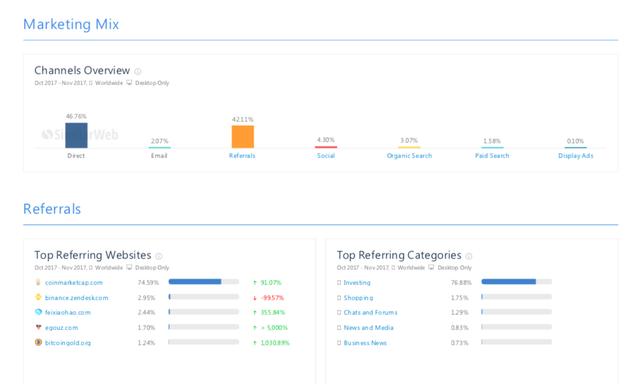
Task: Click the egouz.com favicon
Action: click(x=38, y=327)
